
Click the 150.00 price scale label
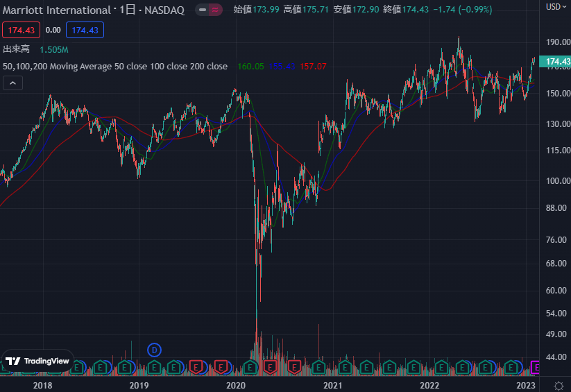tap(558, 93)
